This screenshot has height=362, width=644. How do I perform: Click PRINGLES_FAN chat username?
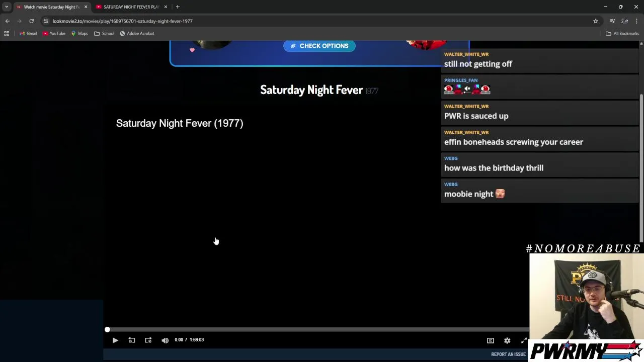tap(461, 80)
